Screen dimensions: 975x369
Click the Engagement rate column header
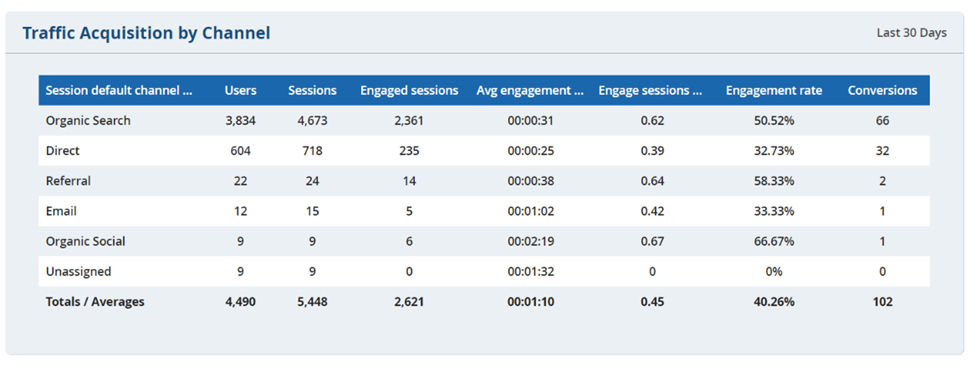click(774, 90)
